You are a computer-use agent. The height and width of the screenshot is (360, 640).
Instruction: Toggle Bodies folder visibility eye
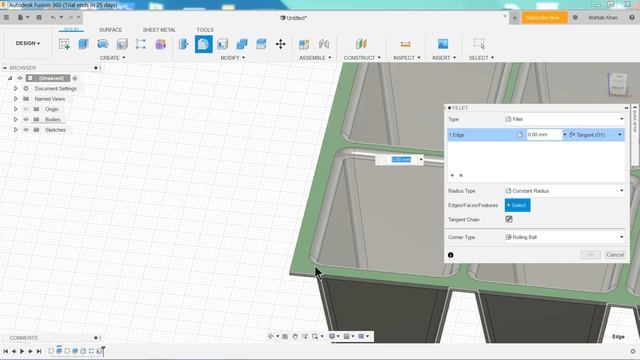[26, 120]
